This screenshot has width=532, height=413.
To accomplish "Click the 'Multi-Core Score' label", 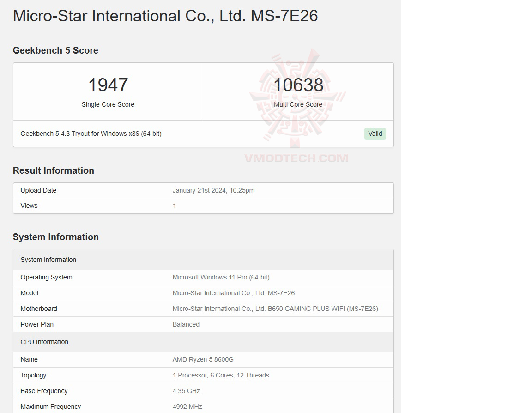I will (298, 104).
